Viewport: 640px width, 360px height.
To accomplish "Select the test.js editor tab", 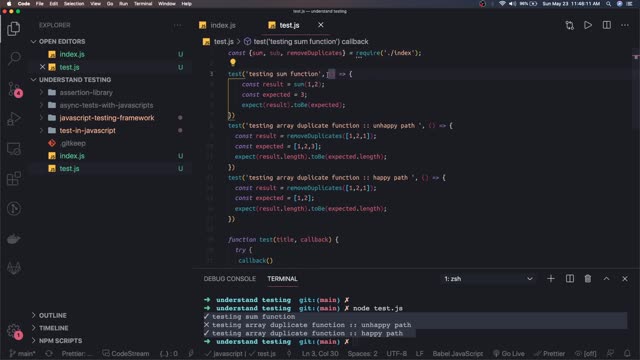I will tap(289, 25).
